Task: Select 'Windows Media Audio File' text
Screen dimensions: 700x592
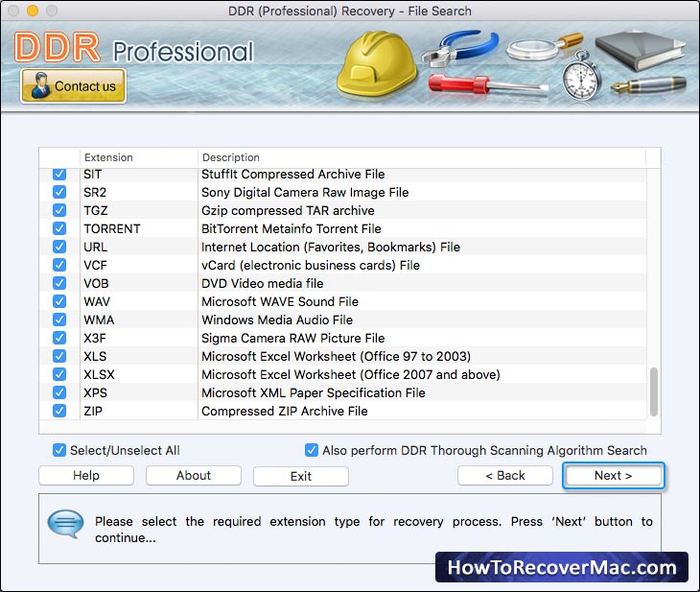Action: pyautogui.click(x=277, y=320)
